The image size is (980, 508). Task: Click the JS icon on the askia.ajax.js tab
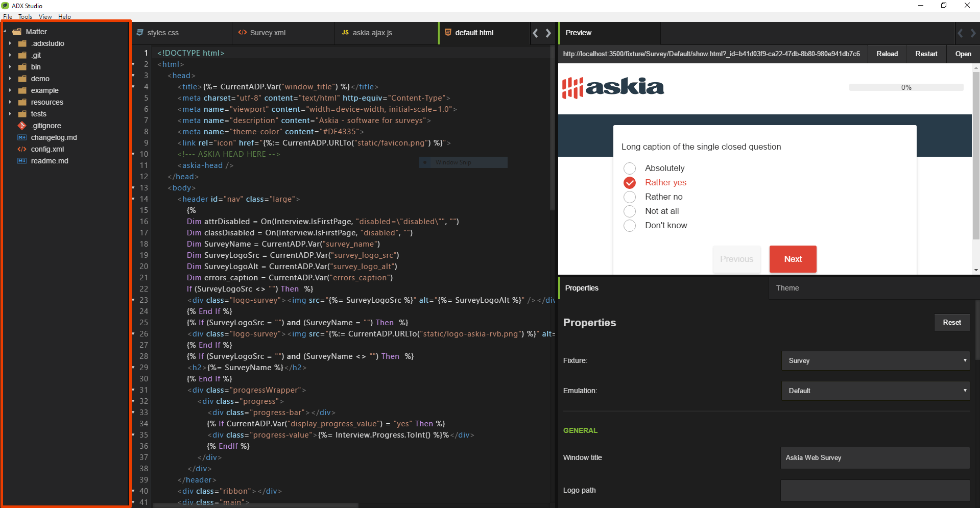(x=346, y=33)
